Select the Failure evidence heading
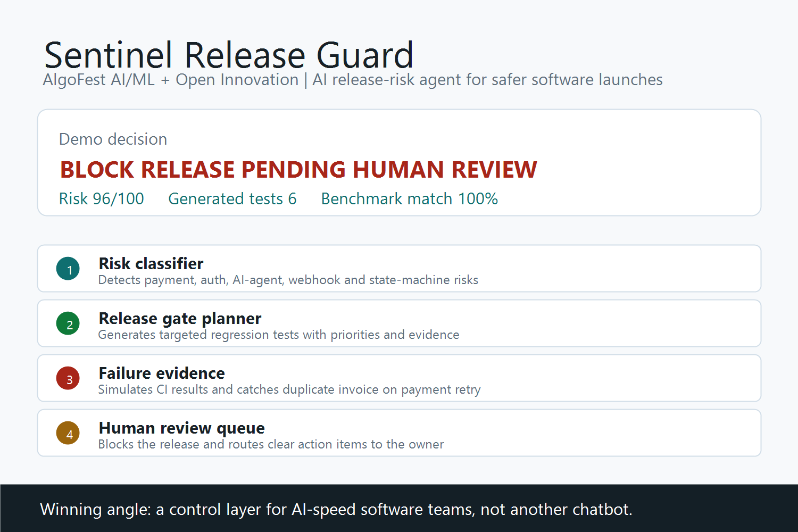The height and width of the screenshot is (532, 798). (x=162, y=373)
